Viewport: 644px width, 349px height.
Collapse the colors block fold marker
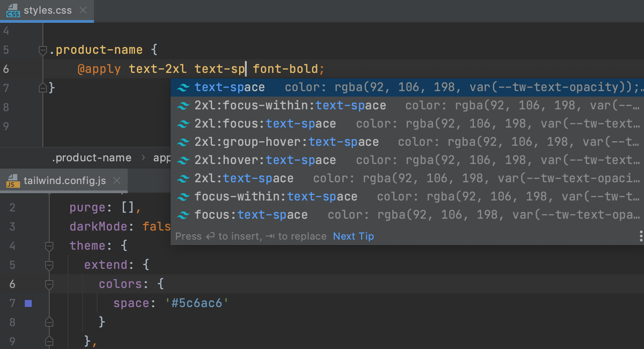click(x=50, y=284)
